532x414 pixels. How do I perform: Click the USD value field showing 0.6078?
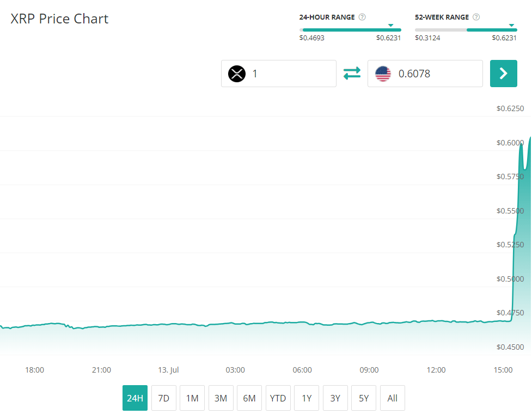436,74
